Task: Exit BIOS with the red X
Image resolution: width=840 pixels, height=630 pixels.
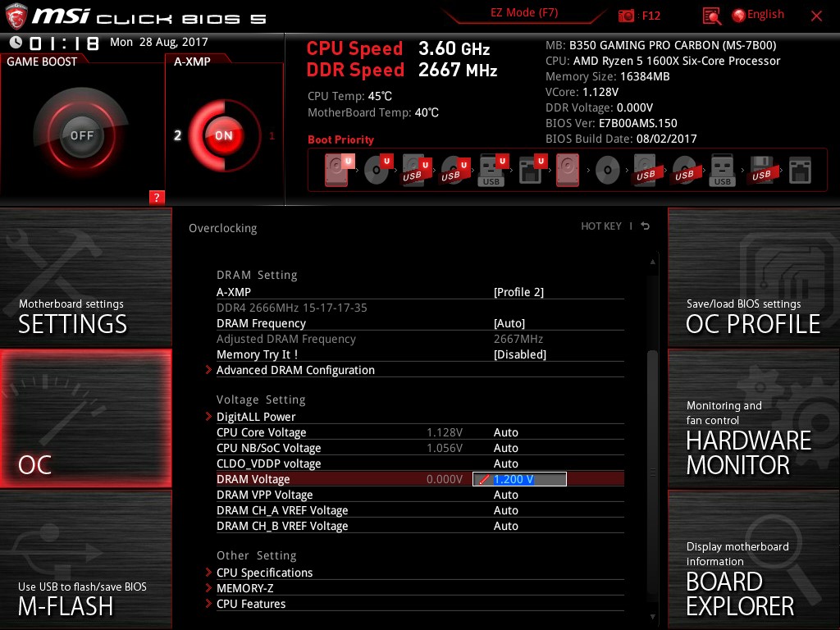Action: pos(816,16)
